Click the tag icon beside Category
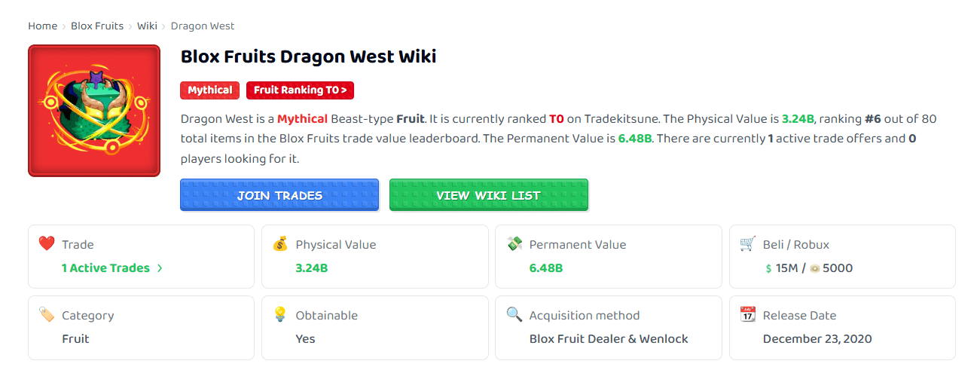The image size is (980, 373). [x=47, y=315]
